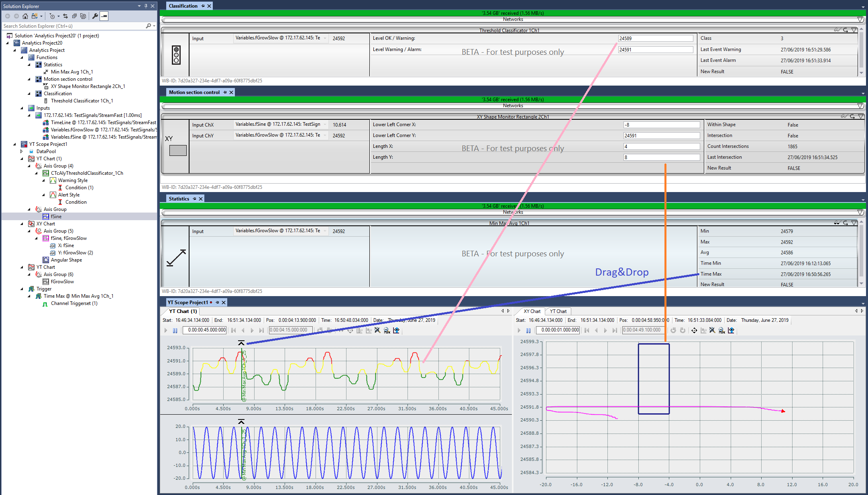Click traffic light icon of Threshold Classificator
The width and height of the screenshot is (868, 495).
176,55
